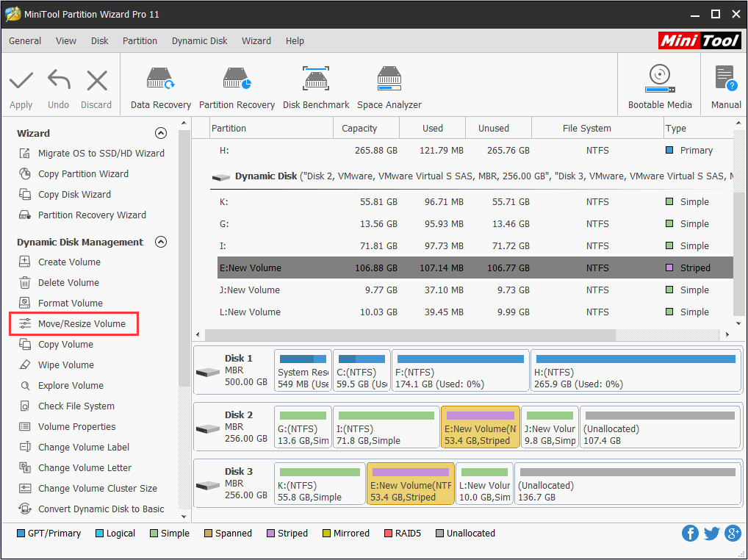Collapse the Wizard panel
The height and width of the screenshot is (560, 748).
pyautogui.click(x=161, y=133)
